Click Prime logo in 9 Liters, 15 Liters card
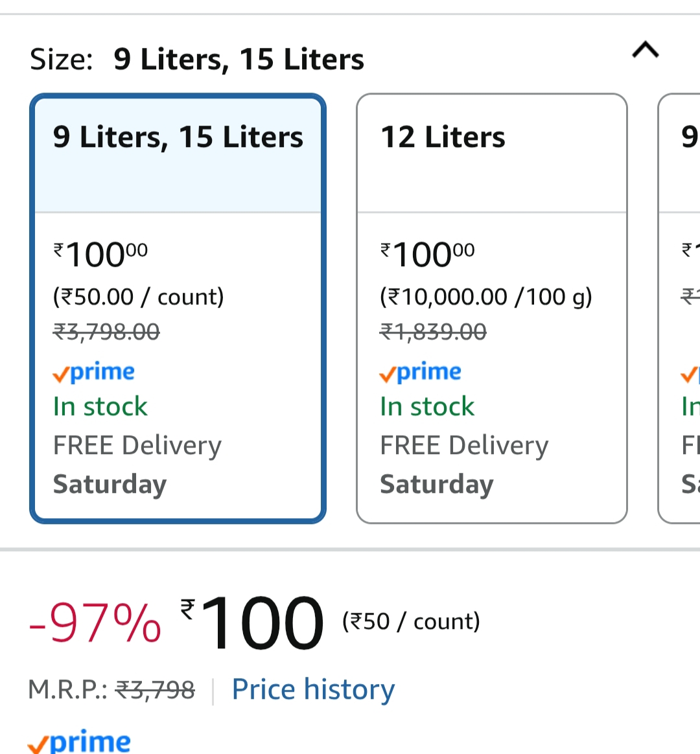 pyautogui.click(x=94, y=372)
